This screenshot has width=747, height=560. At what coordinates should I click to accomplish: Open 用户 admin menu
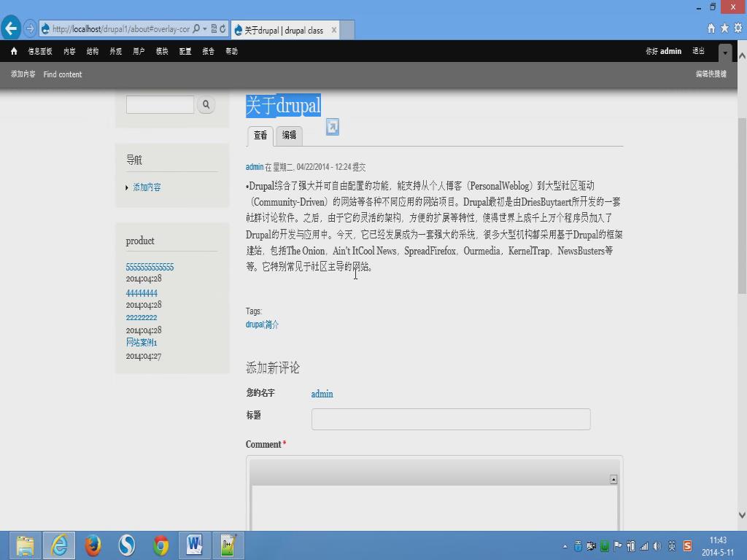click(x=139, y=52)
